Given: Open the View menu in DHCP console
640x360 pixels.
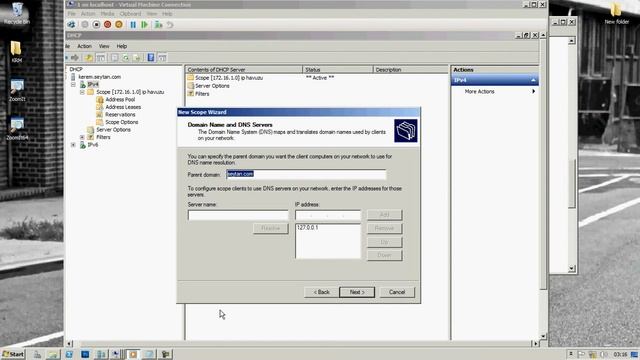Looking at the screenshot, I should coord(104,46).
